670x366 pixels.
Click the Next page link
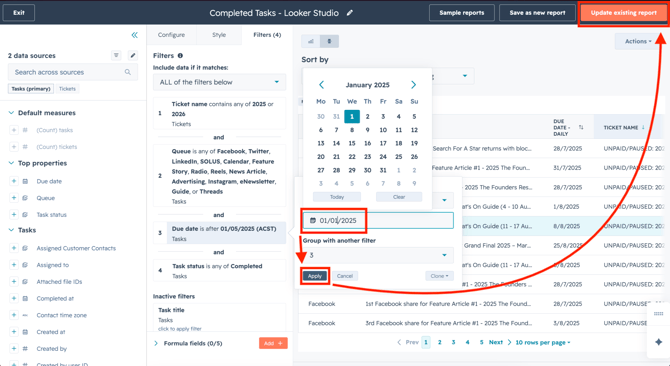[x=500, y=343]
